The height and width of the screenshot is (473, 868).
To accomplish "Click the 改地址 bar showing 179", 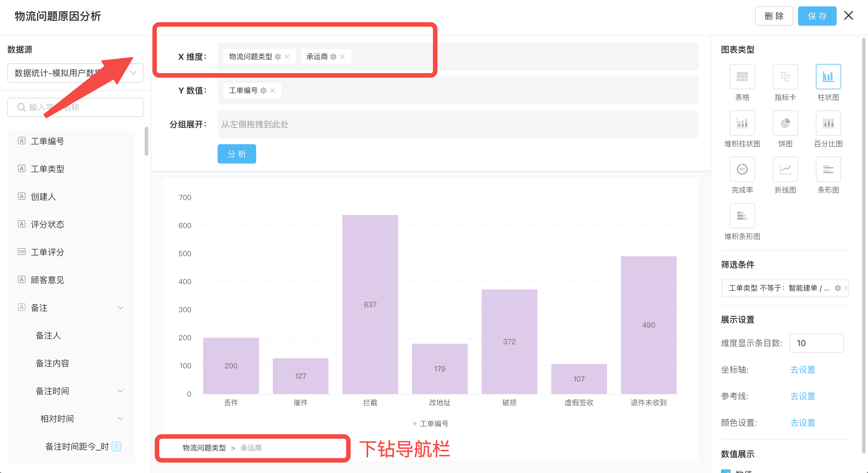I will (x=439, y=369).
